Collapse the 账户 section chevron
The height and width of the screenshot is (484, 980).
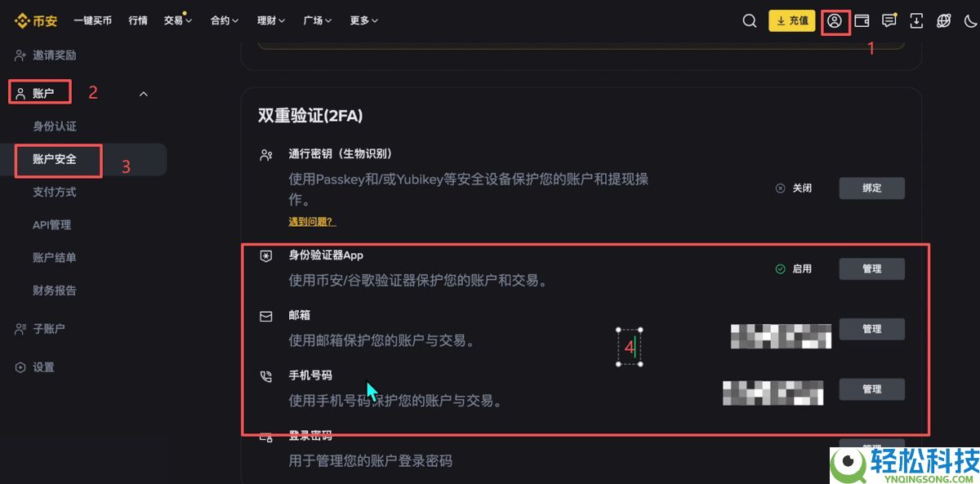pos(143,94)
